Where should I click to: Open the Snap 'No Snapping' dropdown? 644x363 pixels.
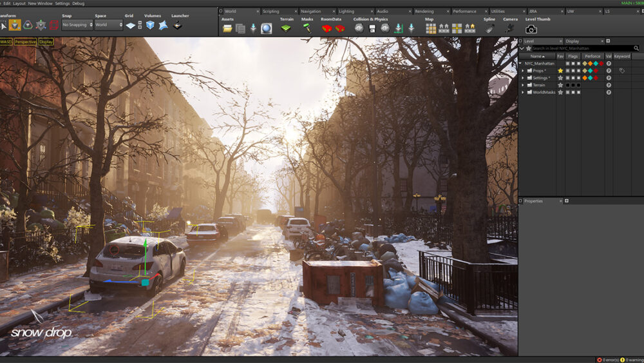77,25
